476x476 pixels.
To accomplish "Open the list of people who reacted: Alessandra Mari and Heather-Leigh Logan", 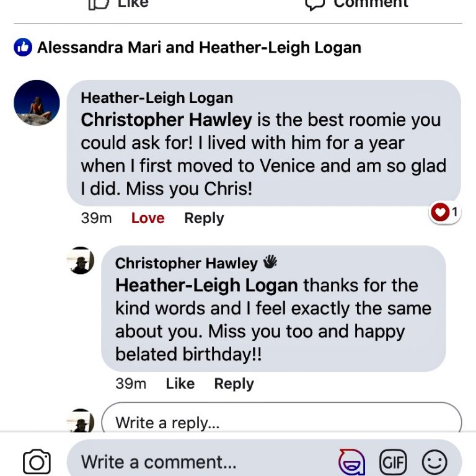I will click(199, 47).
